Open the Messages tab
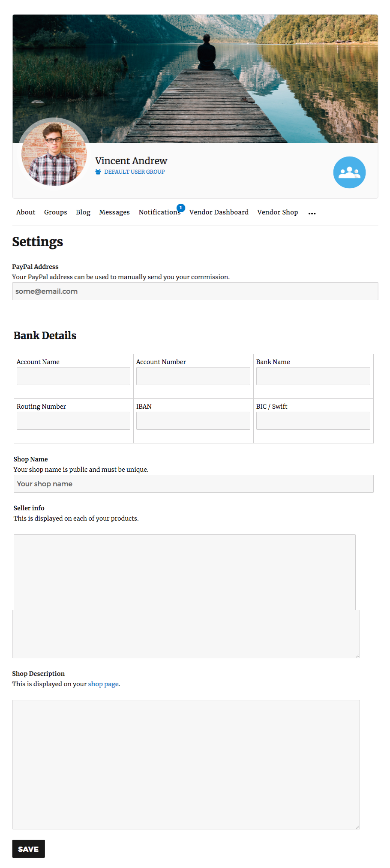Viewport: 390px width, 868px height. 114,212
